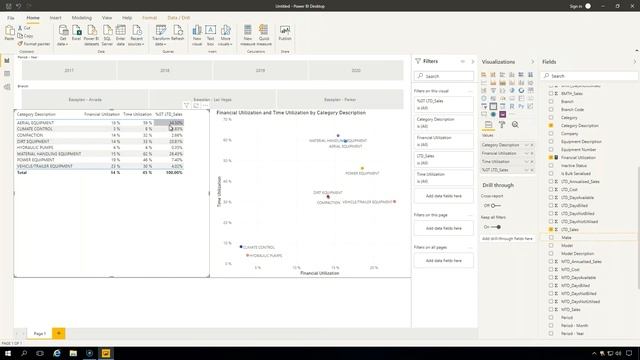Open the Help tab
This screenshot has width=640, height=360.
point(127,18)
